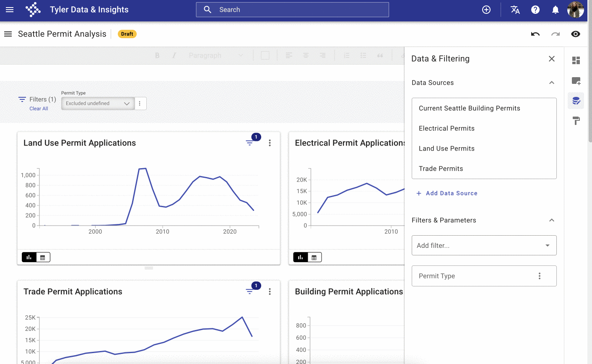Switch Electrical Permit chart to table view
Viewport: 592px width, 364px height.
314,257
